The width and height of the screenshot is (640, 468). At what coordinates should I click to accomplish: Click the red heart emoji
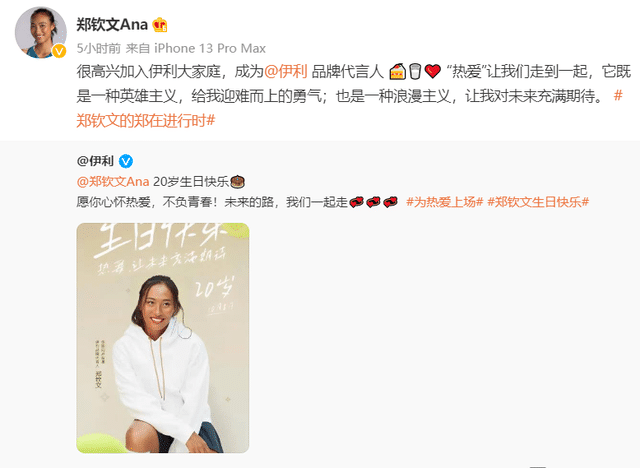(x=433, y=71)
